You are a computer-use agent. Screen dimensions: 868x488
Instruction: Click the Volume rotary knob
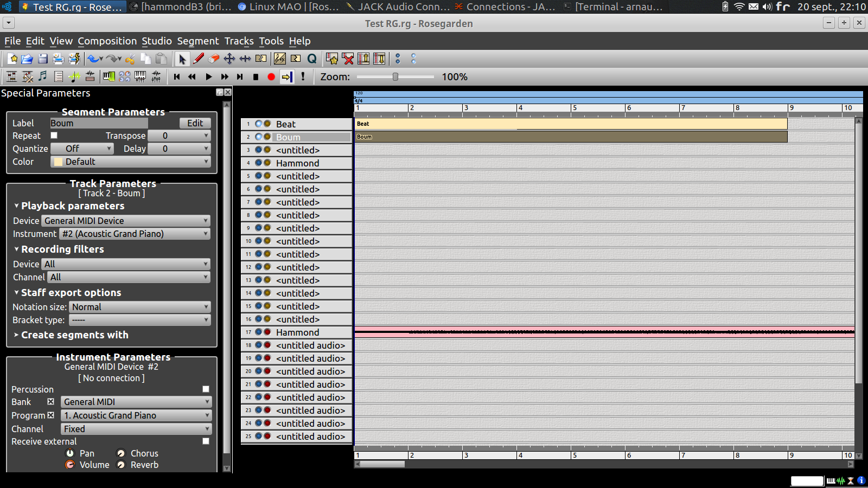point(70,465)
